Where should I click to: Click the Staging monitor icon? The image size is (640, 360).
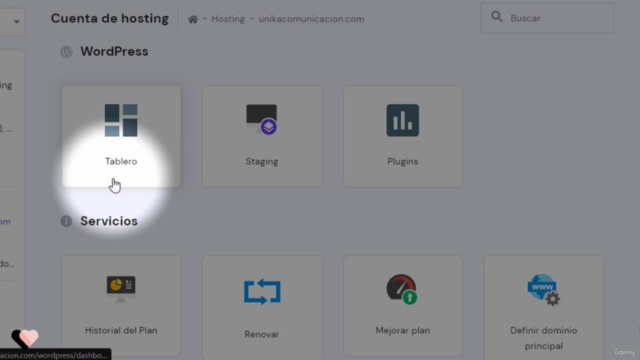(x=262, y=119)
